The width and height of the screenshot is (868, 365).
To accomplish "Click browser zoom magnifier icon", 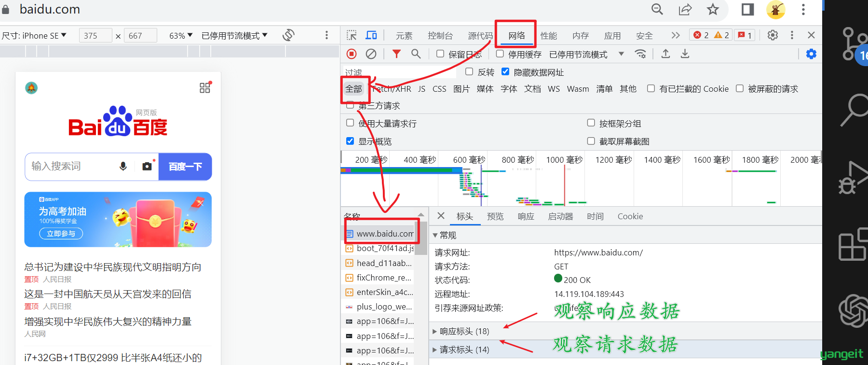I will point(657,9).
